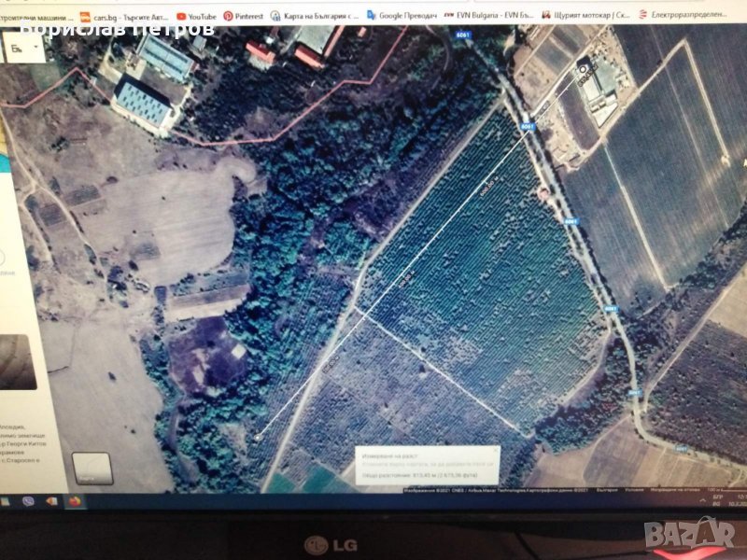747x560 pixels.
Task: Launch Firefox from the taskbar
Action: 74,501
